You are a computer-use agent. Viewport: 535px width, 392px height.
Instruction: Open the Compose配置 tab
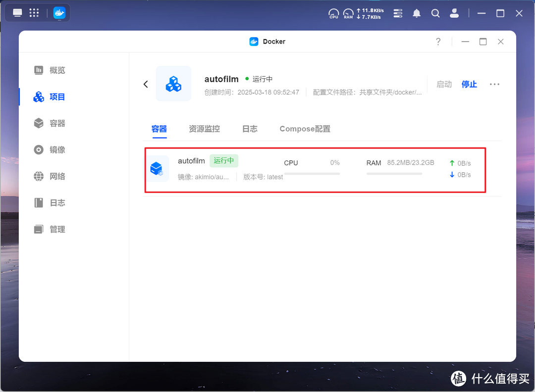pos(305,128)
